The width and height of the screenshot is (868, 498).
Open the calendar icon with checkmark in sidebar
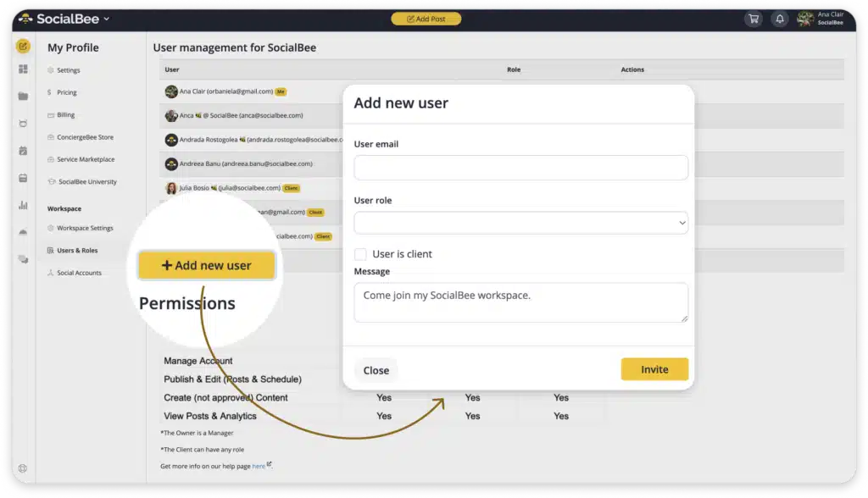[x=23, y=151]
